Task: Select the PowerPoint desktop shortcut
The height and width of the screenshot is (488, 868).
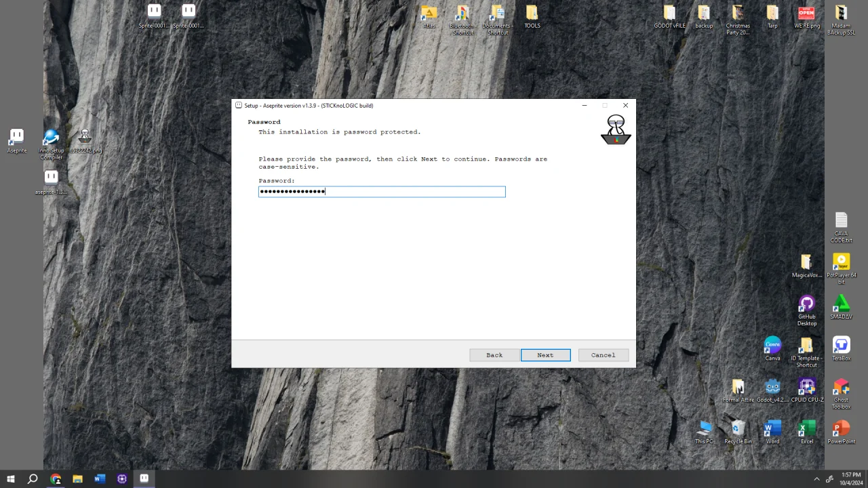Action: coord(841,432)
